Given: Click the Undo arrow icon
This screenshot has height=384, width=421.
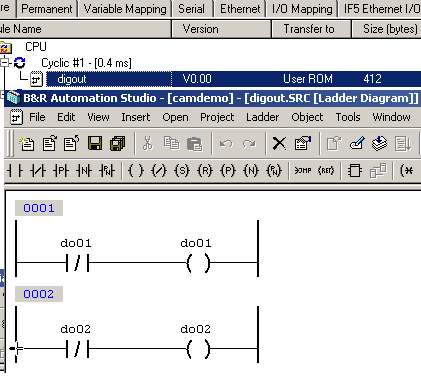Looking at the screenshot, I should click(x=226, y=144).
